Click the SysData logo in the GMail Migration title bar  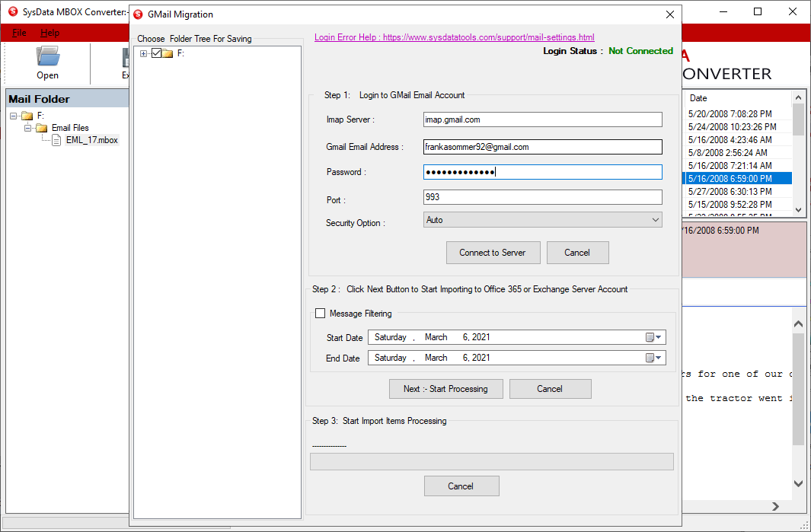click(138, 14)
